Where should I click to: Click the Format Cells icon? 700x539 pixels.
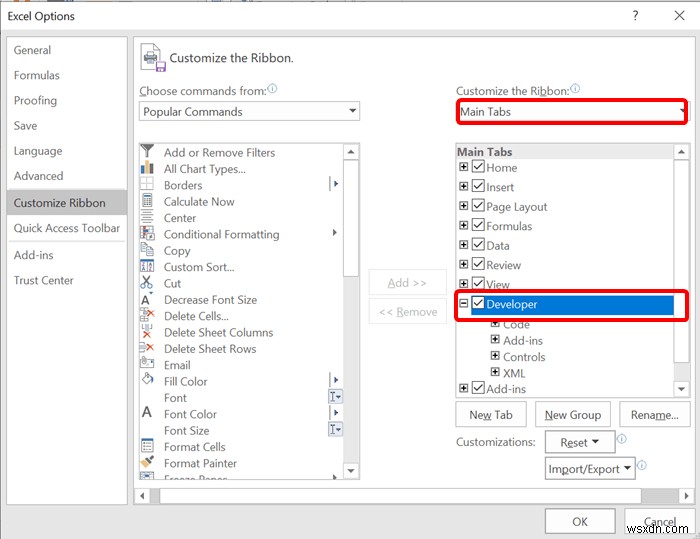click(x=147, y=445)
